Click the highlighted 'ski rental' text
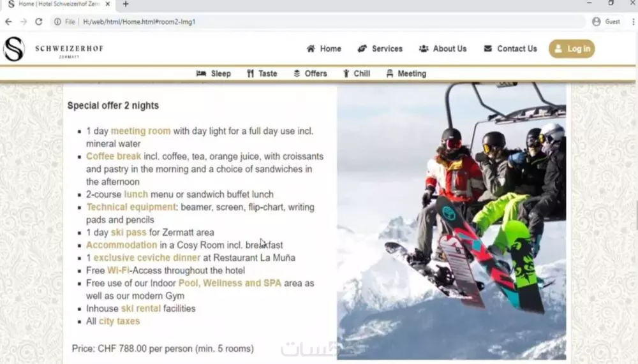 tap(141, 309)
